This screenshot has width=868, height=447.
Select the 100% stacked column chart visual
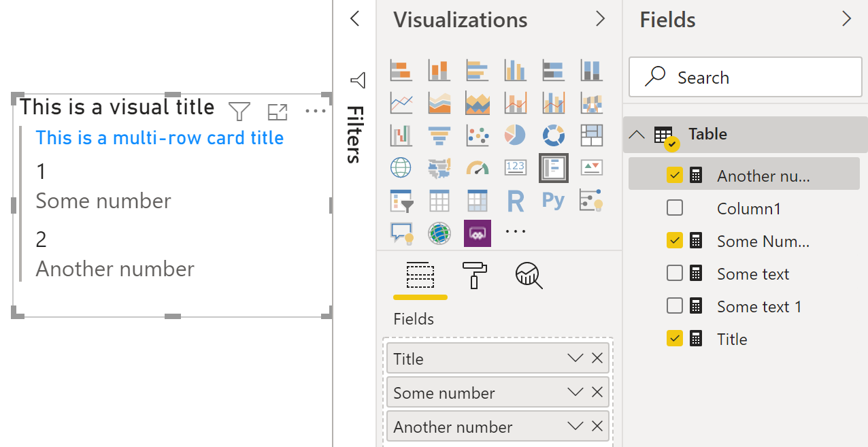[591, 70]
